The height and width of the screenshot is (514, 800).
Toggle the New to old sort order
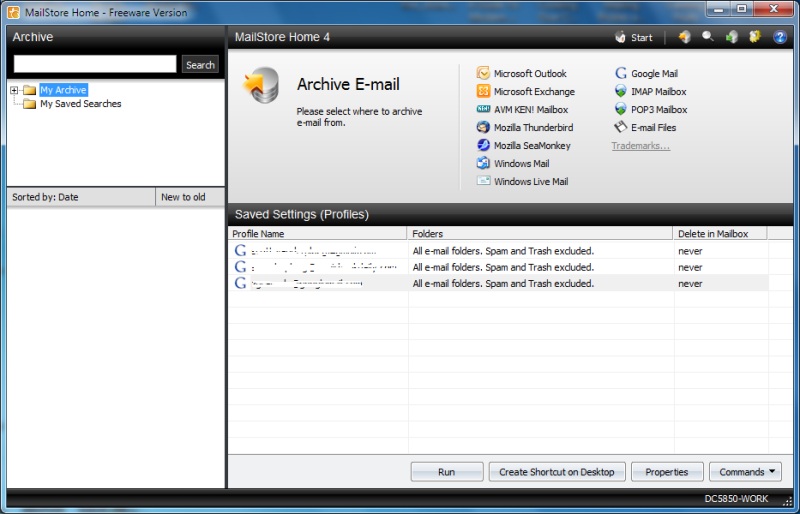190,197
